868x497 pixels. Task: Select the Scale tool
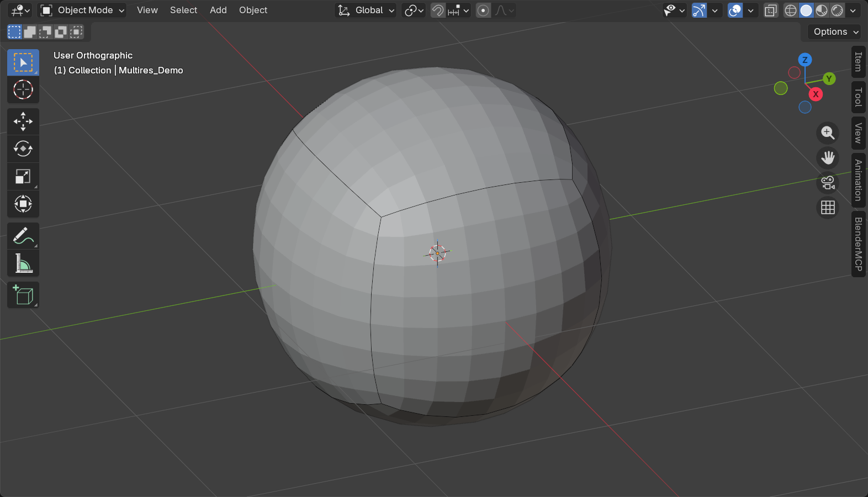(23, 177)
